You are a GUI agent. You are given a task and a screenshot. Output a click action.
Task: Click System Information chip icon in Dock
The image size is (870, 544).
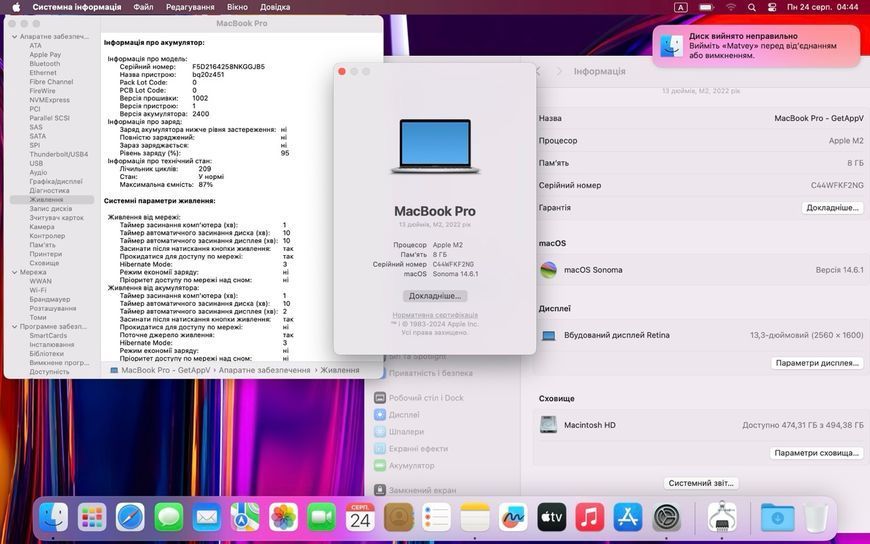722,517
